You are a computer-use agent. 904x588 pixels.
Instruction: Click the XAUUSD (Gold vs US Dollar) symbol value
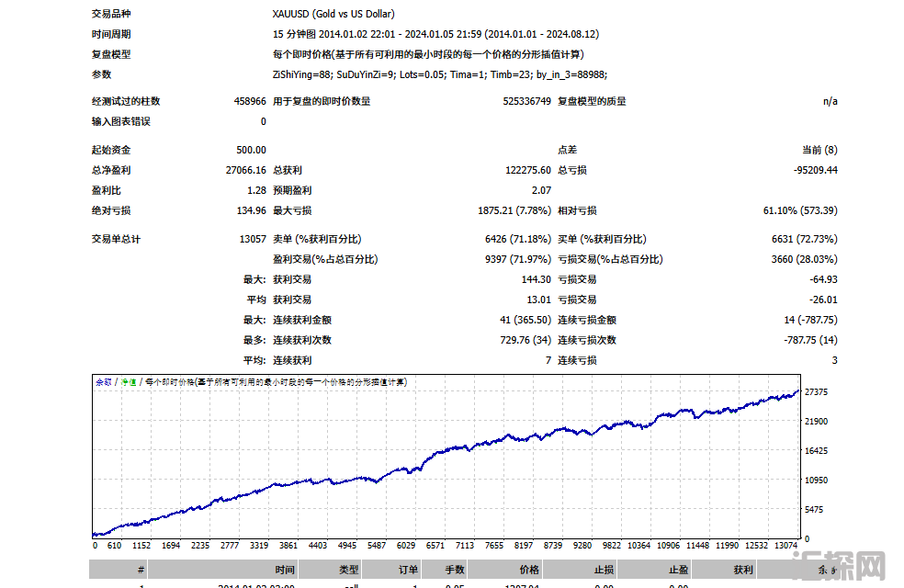(333, 14)
